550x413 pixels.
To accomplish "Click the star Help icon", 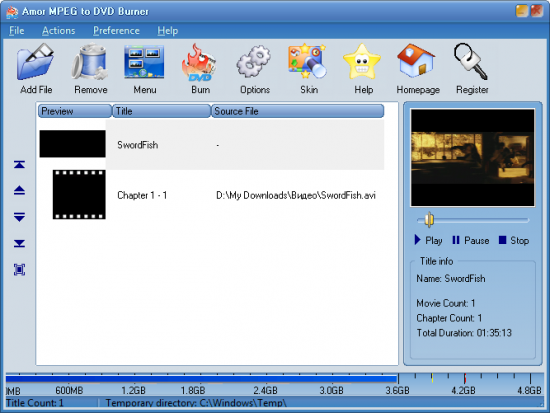I will pyautogui.click(x=362, y=62).
